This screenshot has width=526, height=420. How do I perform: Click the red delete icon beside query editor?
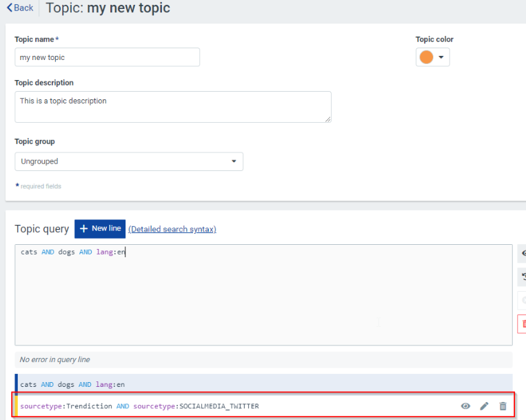(x=522, y=324)
